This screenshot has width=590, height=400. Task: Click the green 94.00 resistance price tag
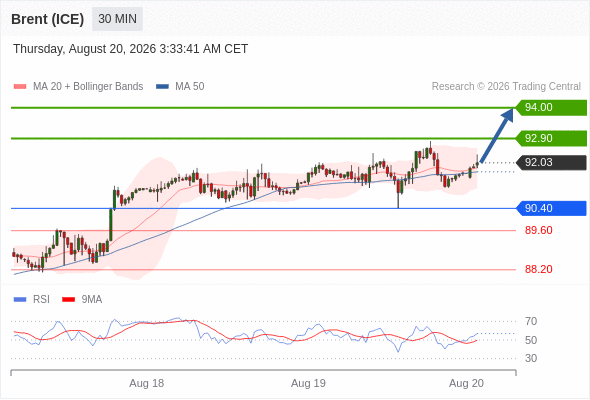click(551, 108)
